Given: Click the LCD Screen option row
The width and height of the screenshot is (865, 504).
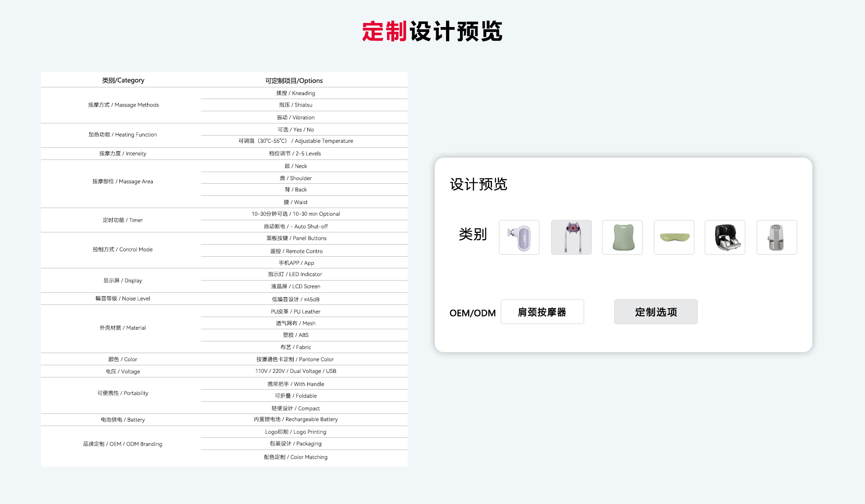Looking at the screenshot, I should point(296,286).
